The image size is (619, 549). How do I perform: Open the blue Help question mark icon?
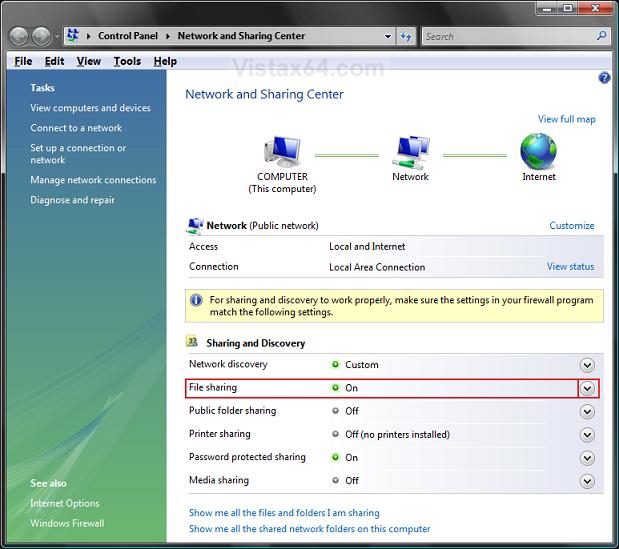[604, 78]
